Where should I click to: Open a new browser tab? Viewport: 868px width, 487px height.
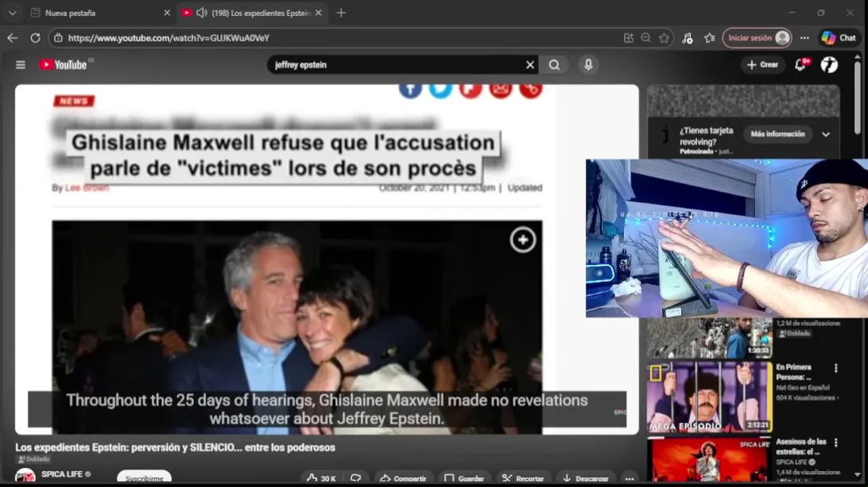[341, 13]
